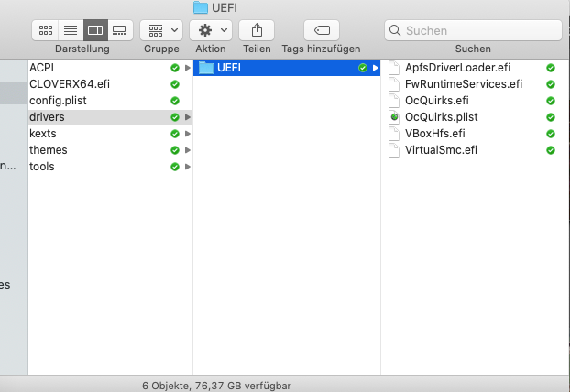Select config.plist in the first column
This screenshot has height=392, width=570.
coord(110,101)
